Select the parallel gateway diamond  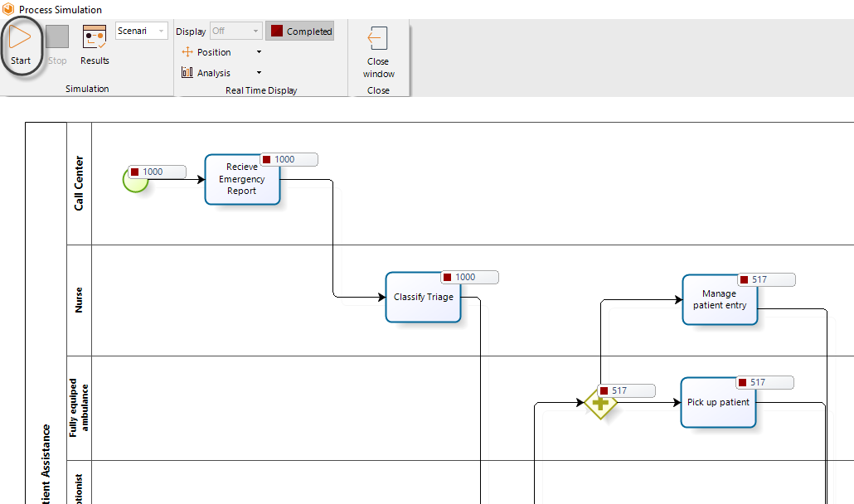pyautogui.click(x=600, y=404)
